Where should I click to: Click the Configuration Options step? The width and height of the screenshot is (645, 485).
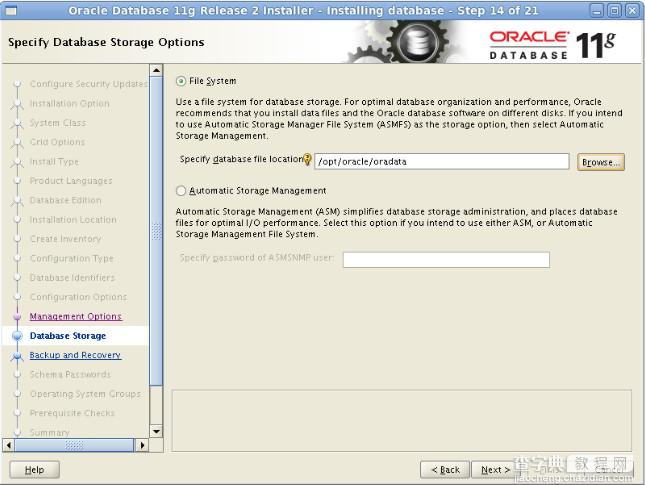click(x=78, y=297)
